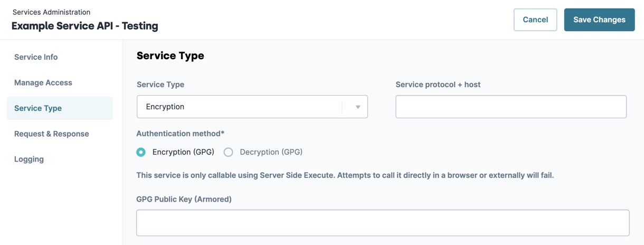Open Request & Response settings
Screen dimensions: 644x245
[52, 134]
